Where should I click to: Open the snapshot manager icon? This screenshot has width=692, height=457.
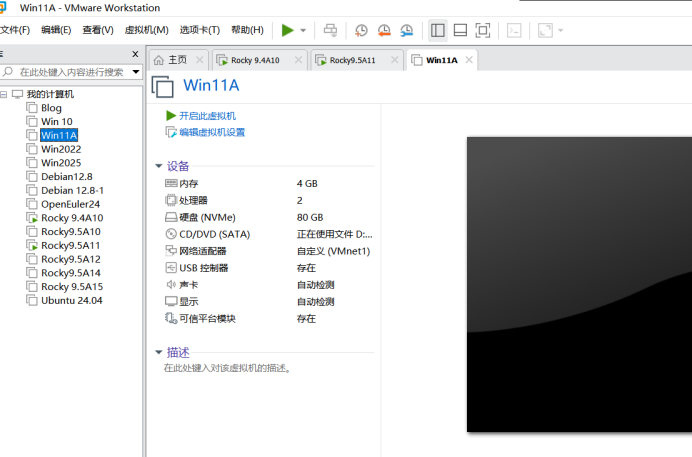(x=406, y=30)
